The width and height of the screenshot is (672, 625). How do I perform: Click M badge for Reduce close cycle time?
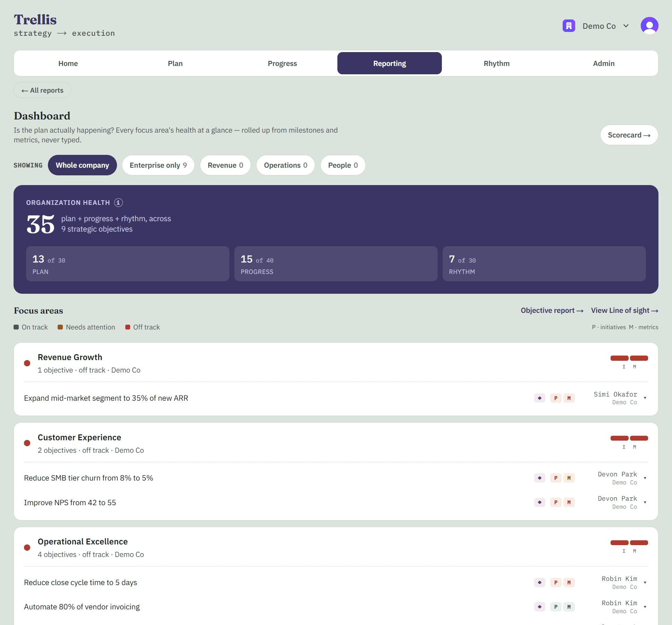pos(569,582)
